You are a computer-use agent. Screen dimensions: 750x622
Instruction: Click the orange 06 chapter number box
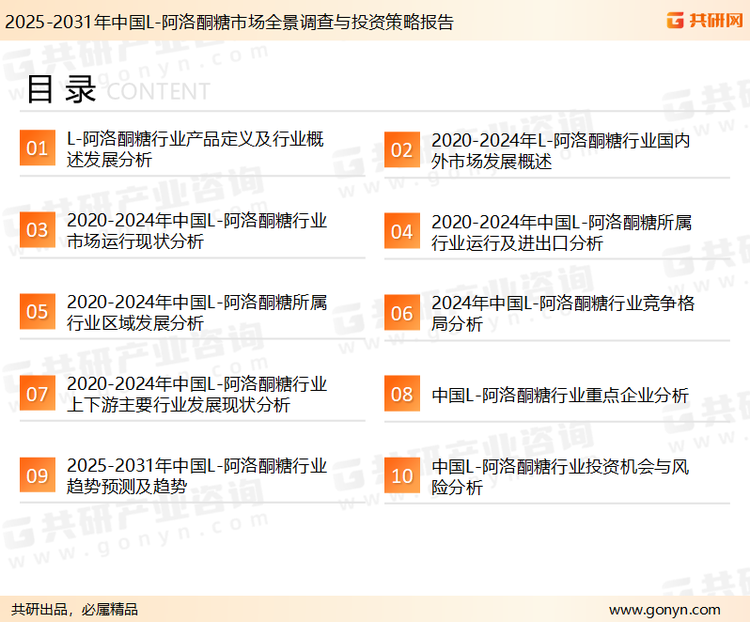tap(402, 313)
